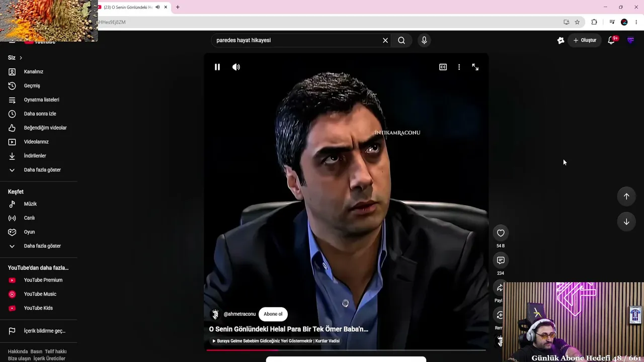Viewport: 644px width, 362px height.
Task: Pause the playing Short video
Action: (x=217, y=67)
